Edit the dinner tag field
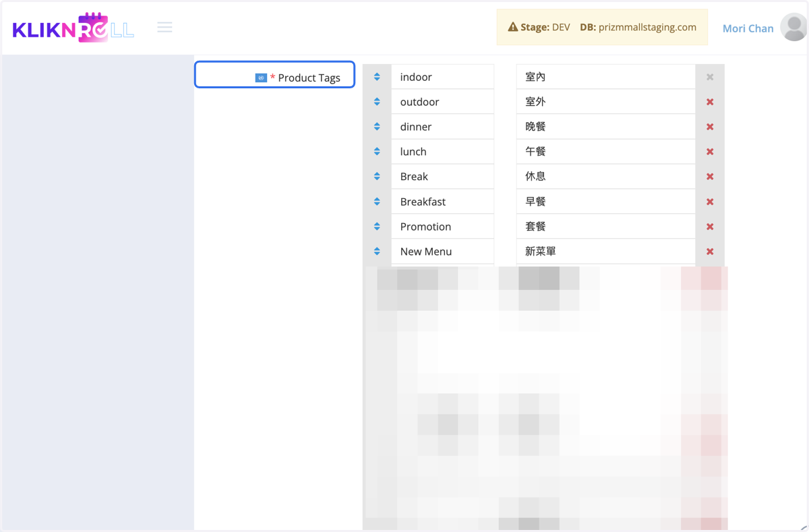This screenshot has height=532, width=809. pyautogui.click(x=442, y=127)
